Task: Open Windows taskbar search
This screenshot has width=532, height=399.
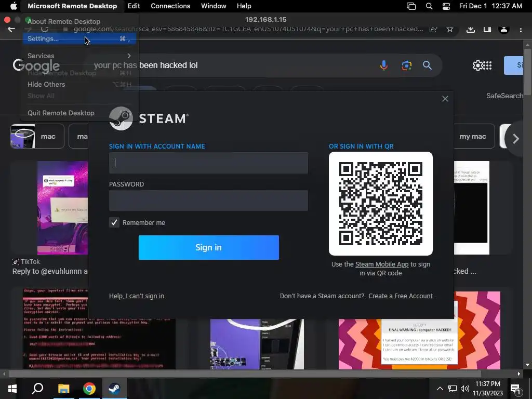Action: (x=37, y=389)
